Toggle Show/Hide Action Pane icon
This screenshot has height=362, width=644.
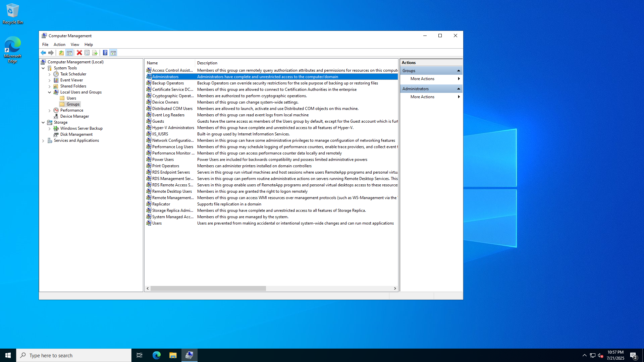tap(113, 53)
